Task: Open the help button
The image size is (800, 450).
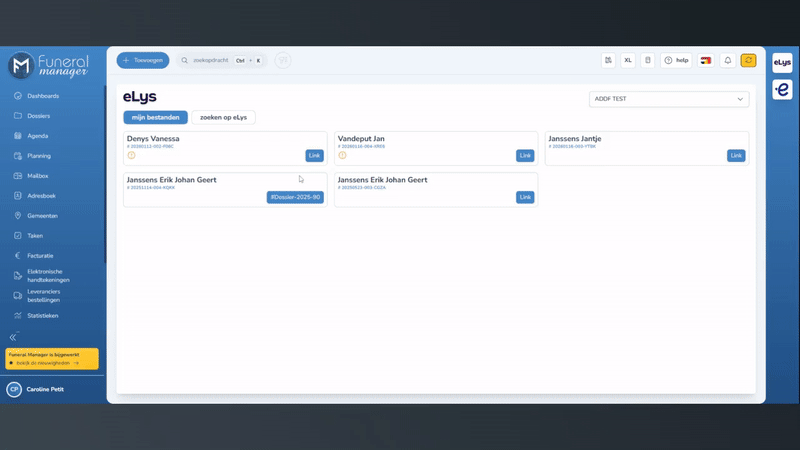Action: pyautogui.click(x=676, y=60)
